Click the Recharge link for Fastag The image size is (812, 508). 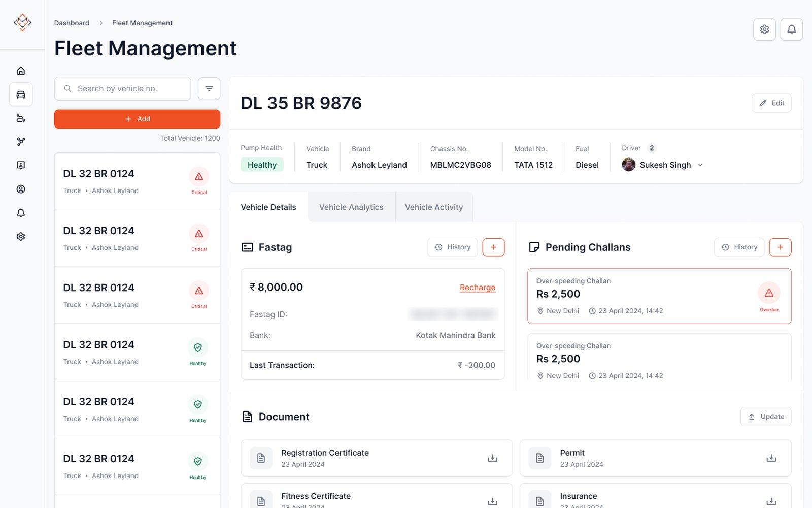(x=478, y=288)
